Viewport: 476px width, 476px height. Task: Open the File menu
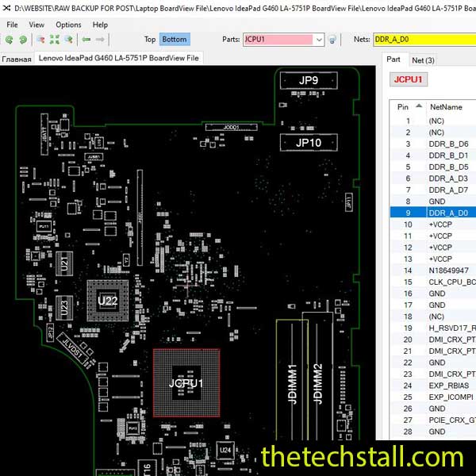coord(12,25)
